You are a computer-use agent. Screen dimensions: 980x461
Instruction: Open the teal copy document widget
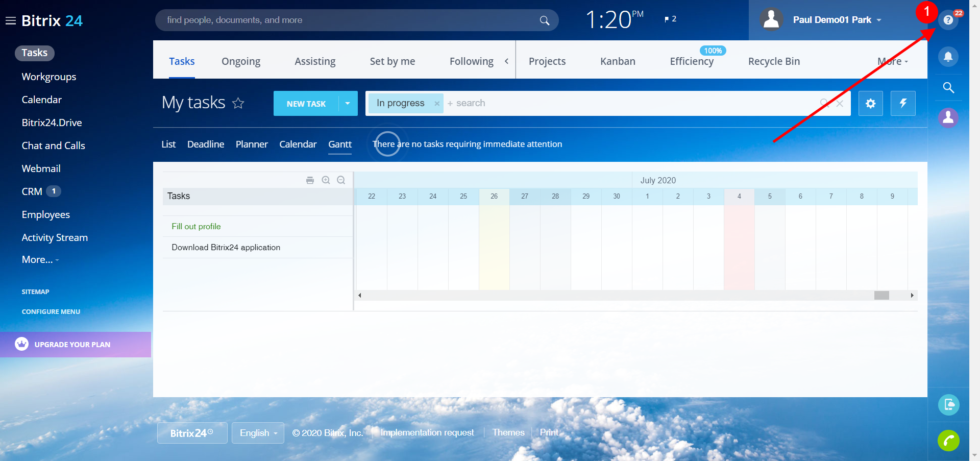click(948, 405)
